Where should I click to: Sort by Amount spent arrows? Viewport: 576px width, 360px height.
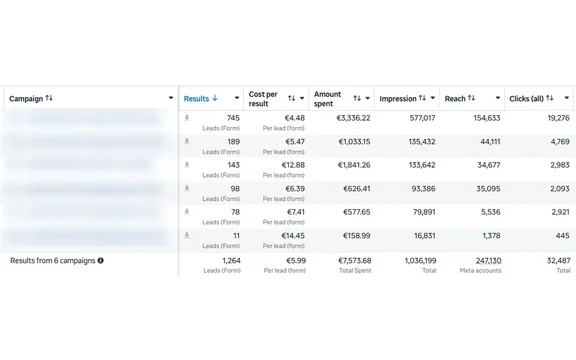coord(357,98)
